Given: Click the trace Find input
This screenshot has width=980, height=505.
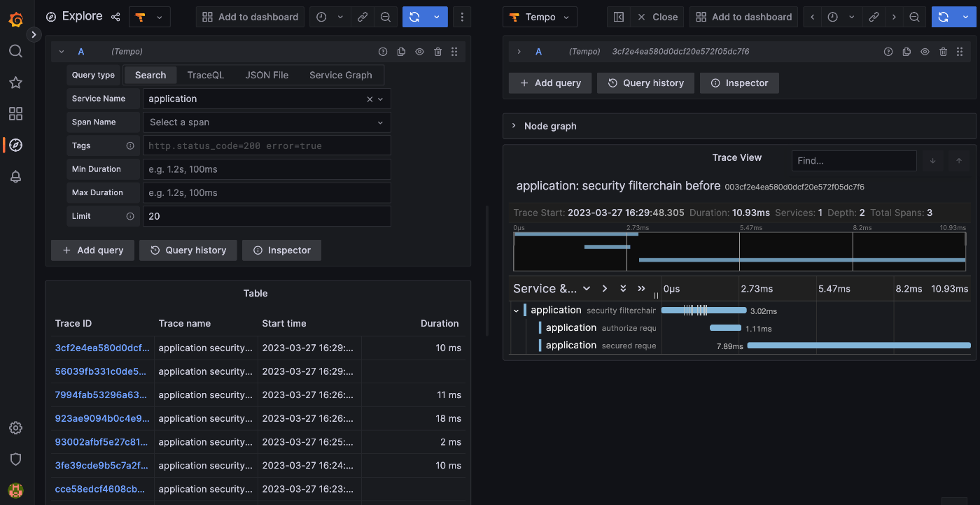Looking at the screenshot, I should [854, 161].
